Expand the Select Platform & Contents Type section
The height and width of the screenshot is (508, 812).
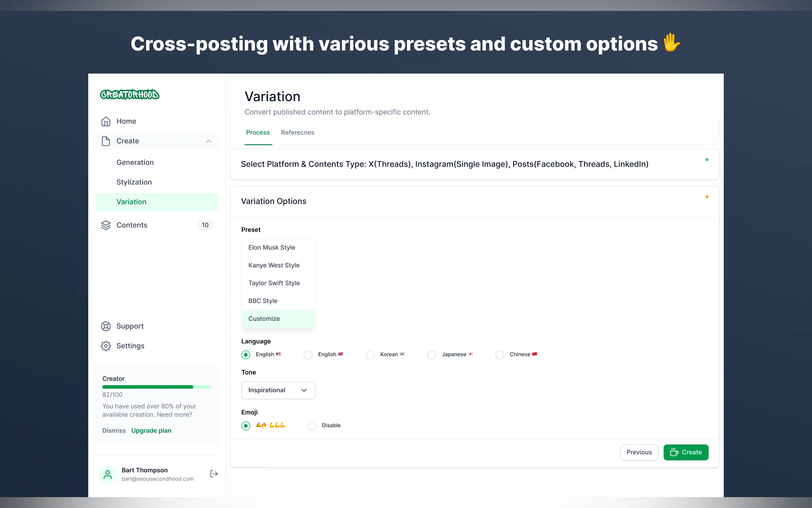444,164
